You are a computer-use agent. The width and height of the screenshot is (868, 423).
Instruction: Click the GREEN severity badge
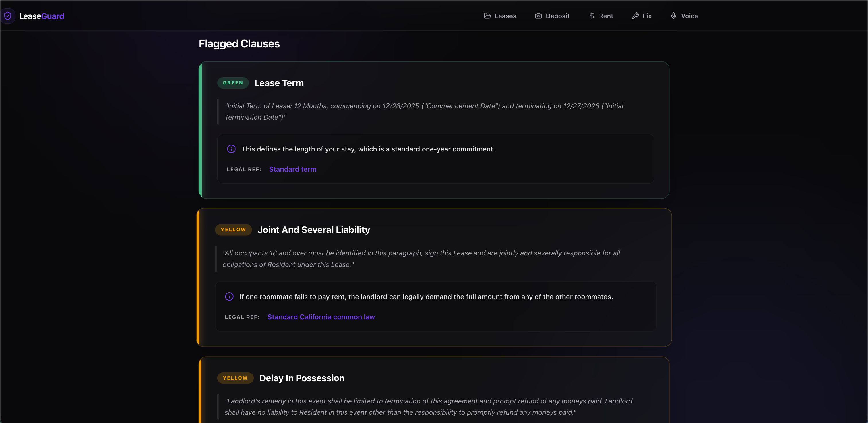click(233, 83)
